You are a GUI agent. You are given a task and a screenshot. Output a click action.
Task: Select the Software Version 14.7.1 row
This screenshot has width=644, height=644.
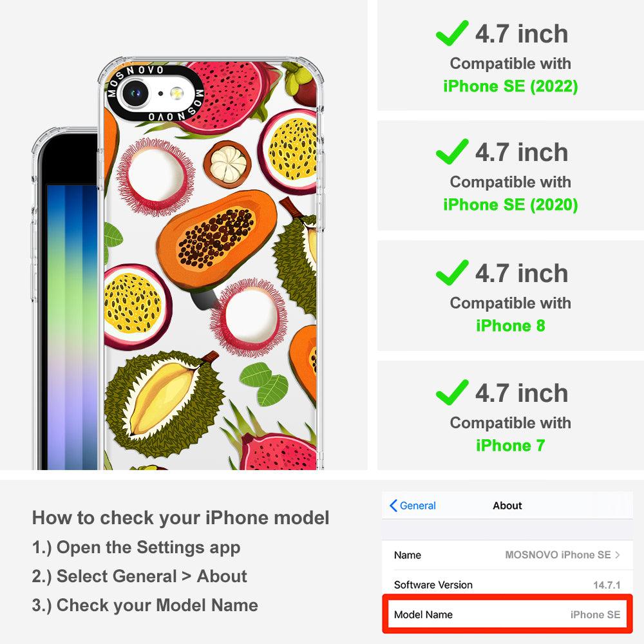coord(507,585)
